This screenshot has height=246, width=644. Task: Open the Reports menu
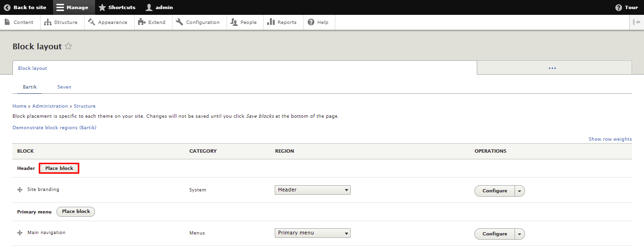(x=282, y=22)
